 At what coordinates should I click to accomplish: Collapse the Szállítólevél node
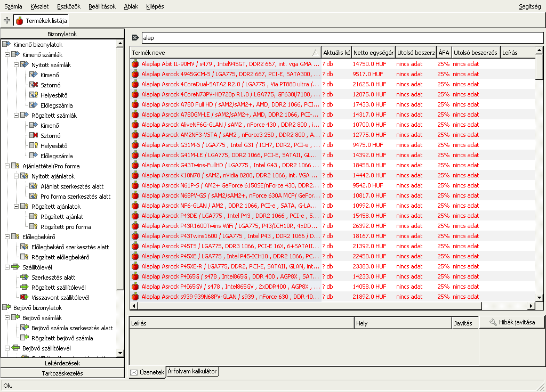click(x=7, y=267)
